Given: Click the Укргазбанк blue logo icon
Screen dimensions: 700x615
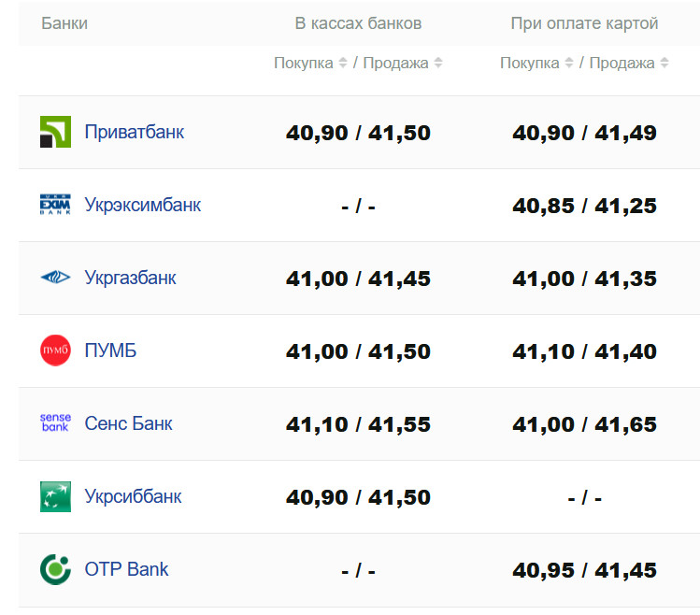Looking at the screenshot, I should coord(55,278).
